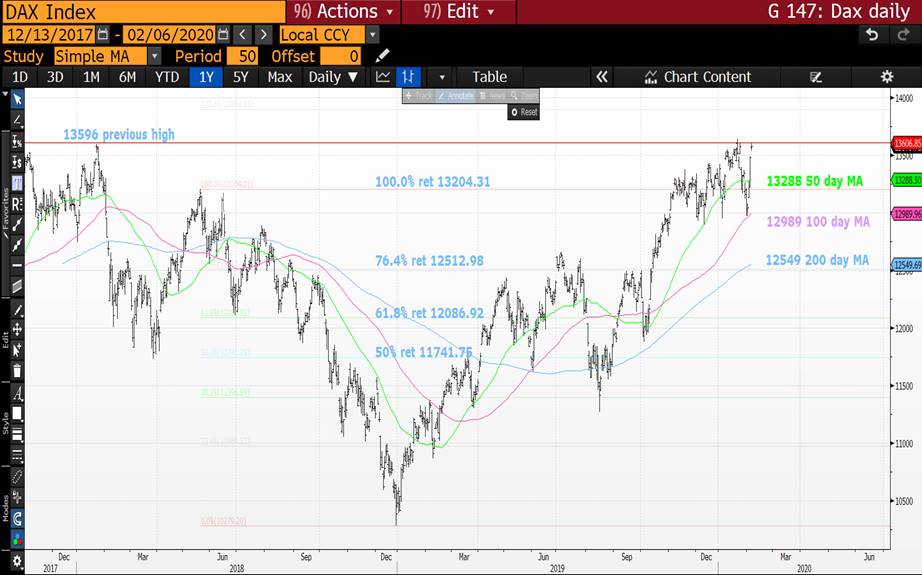Image resolution: width=922 pixels, height=575 pixels.
Task: Click the 13288 50 day MA label
Action: tap(814, 181)
